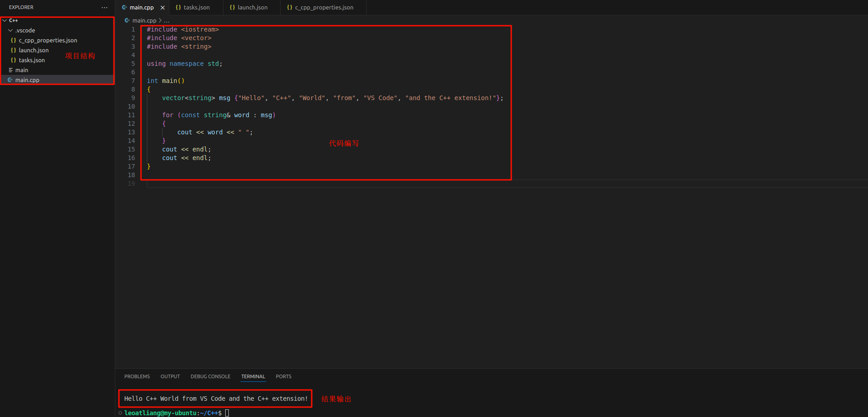Click line number 7 in the gutter
The height and width of the screenshot is (417, 868).
pos(133,81)
